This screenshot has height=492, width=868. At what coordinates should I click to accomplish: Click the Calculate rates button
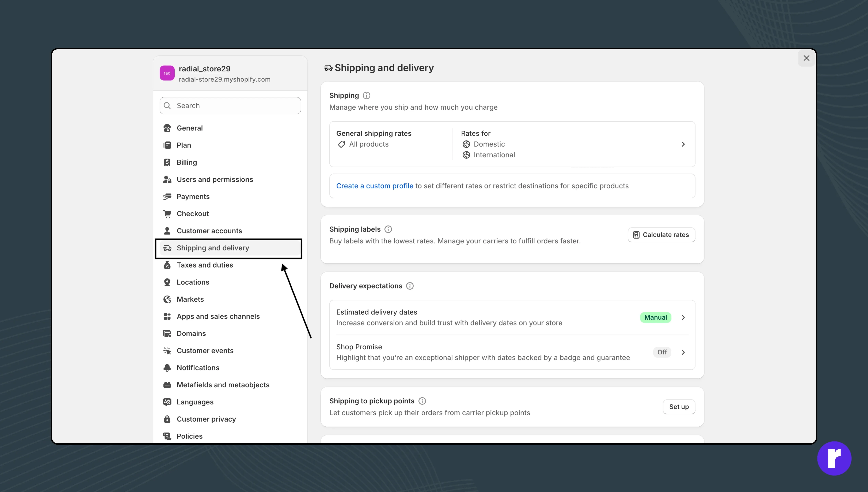[x=661, y=235]
